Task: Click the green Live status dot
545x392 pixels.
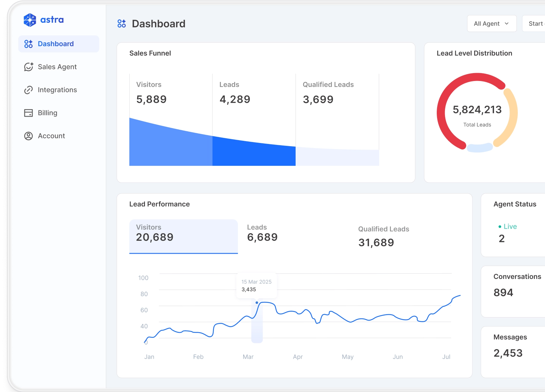Action: [500, 227]
